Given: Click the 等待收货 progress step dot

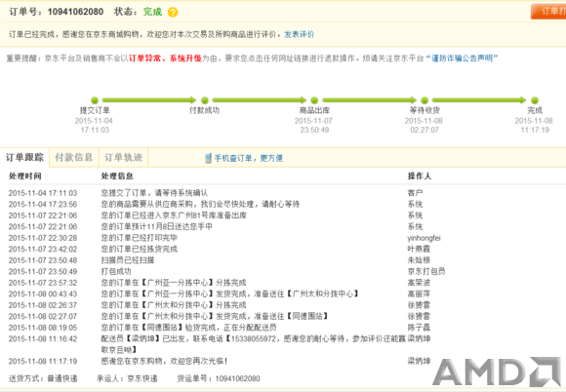Looking at the screenshot, I should point(424,100).
